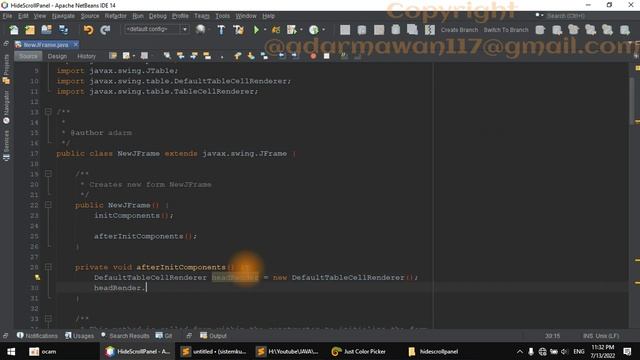Open the Navigate menu
Screen dimensions: 640x360
click(63, 16)
